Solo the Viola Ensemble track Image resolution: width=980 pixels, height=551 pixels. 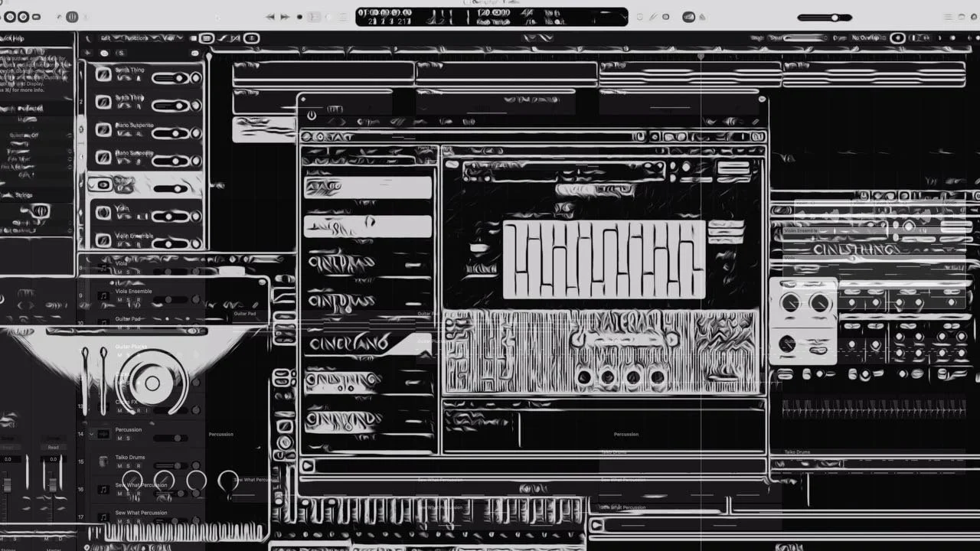[128, 299]
